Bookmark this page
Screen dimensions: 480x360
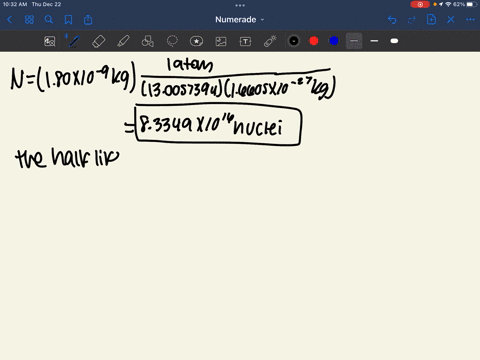pyautogui.click(x=68, y=20)
